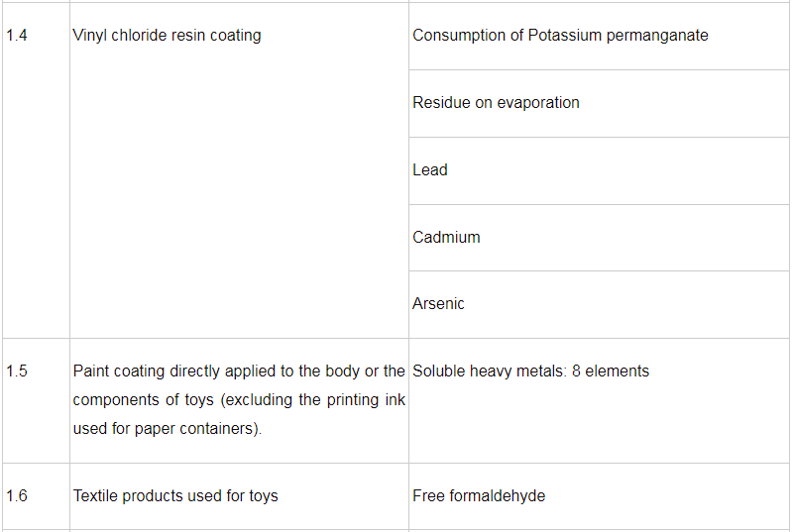793x532 pixels.
Task: Click the row number 1.5 cell
Action: (x=17, y=372)
